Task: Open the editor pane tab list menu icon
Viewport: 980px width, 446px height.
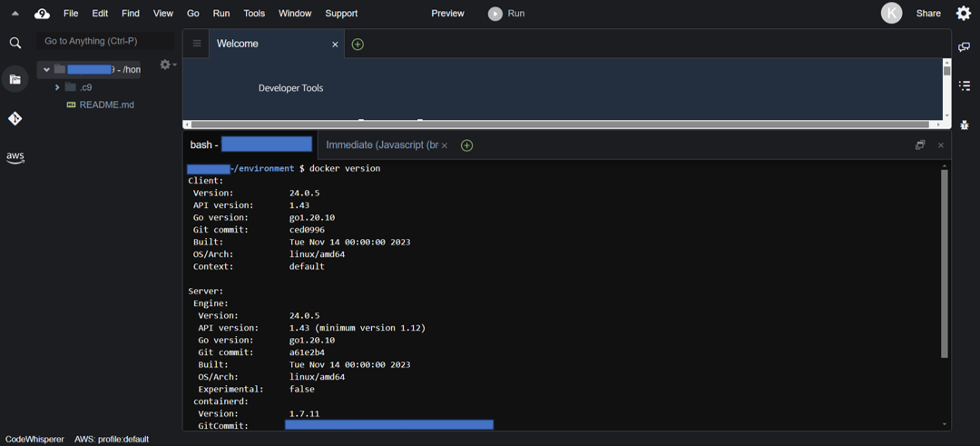Action: (x=197, y=44)
